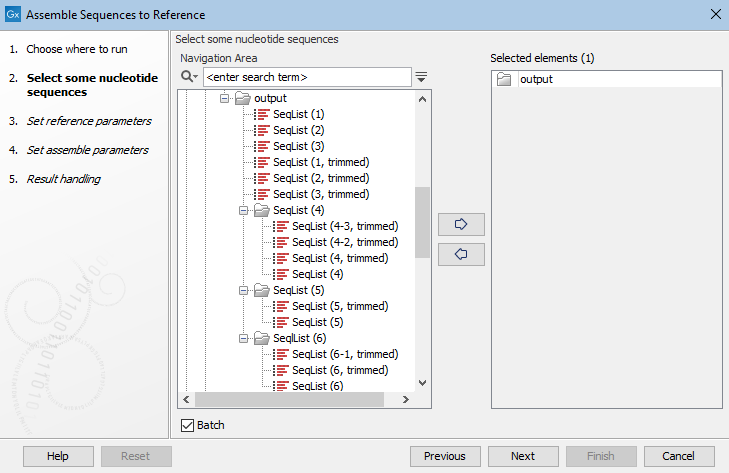This screenshot has width=729, height=473.
Task: Click the enter search term field
Action: pos(306,77)
